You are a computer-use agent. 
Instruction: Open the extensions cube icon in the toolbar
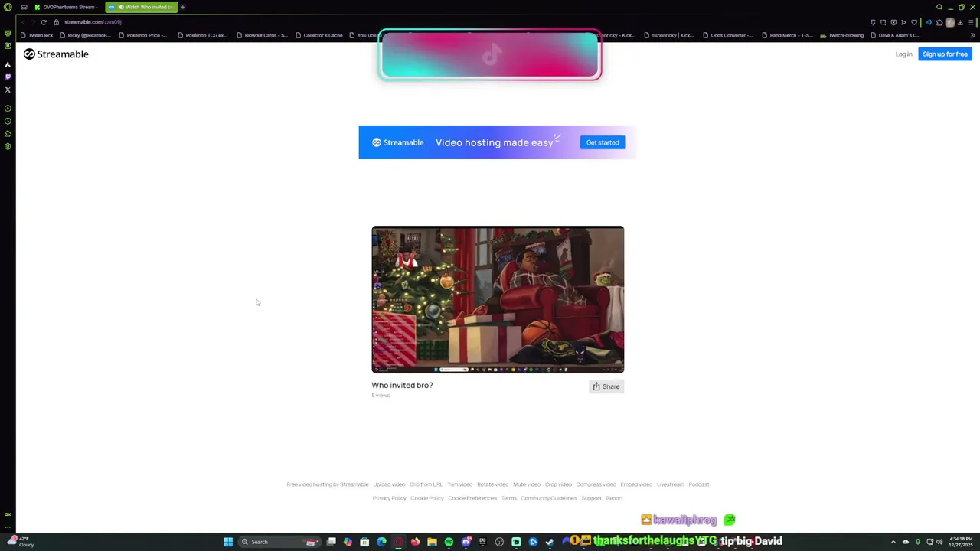coord(939,22)
